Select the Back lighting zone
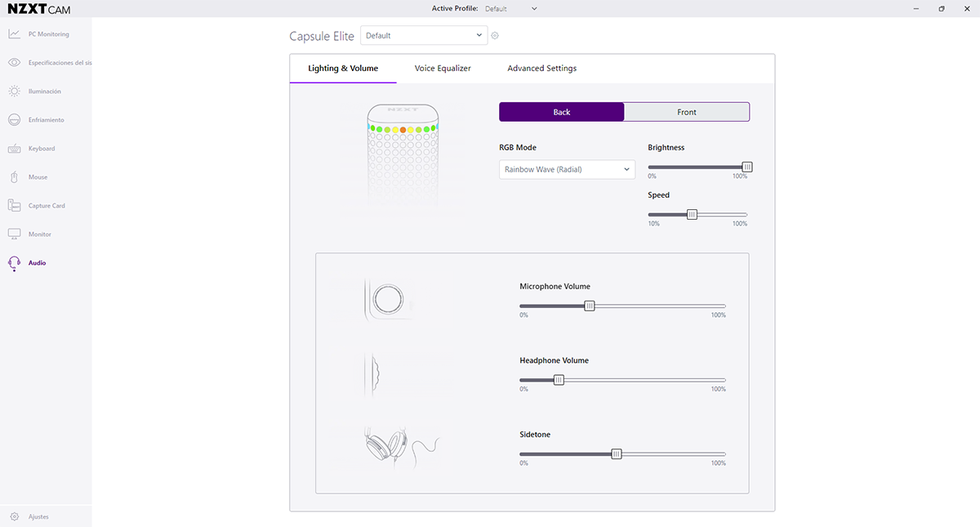The image size is (980, 527). click(562, 112)
